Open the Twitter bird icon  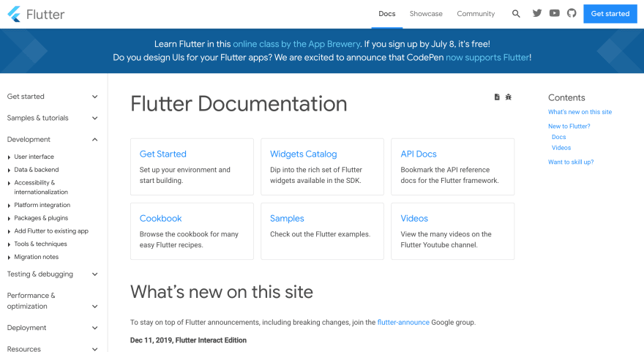click(x=537, y=13)
